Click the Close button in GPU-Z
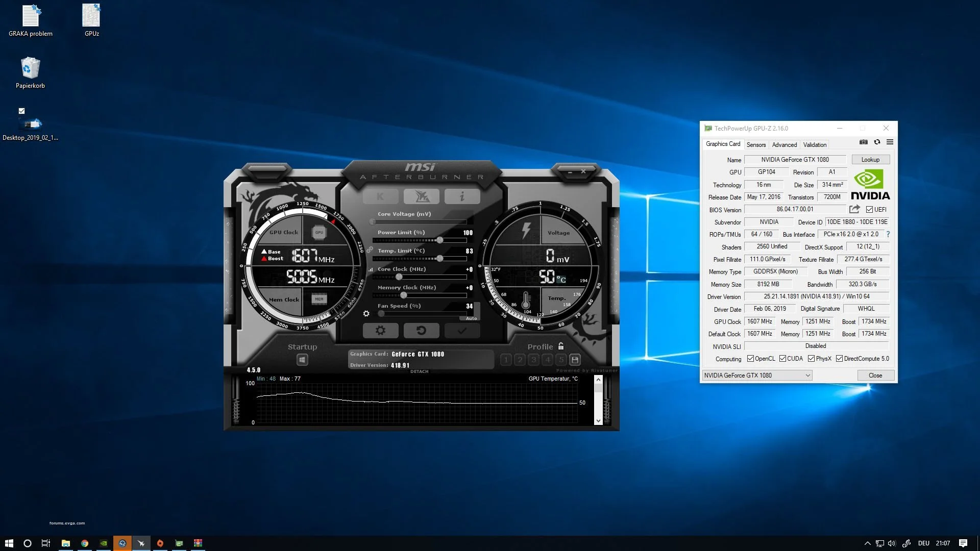This screenshot has width=980, height=551. (x=875, y=375)
